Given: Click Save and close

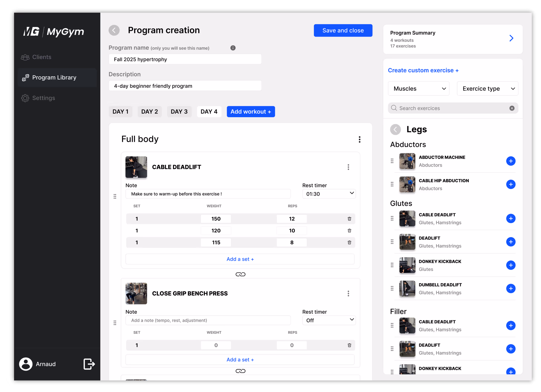Looking at the screenshot, I should [343, 30].
